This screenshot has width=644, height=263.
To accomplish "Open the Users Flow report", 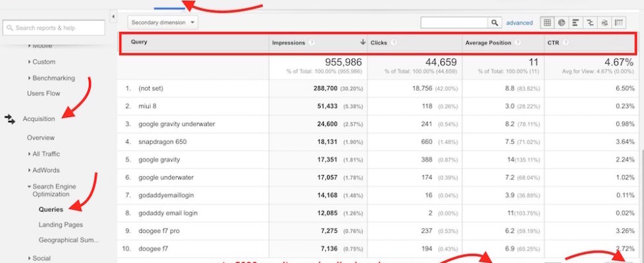I will point(43,93).
